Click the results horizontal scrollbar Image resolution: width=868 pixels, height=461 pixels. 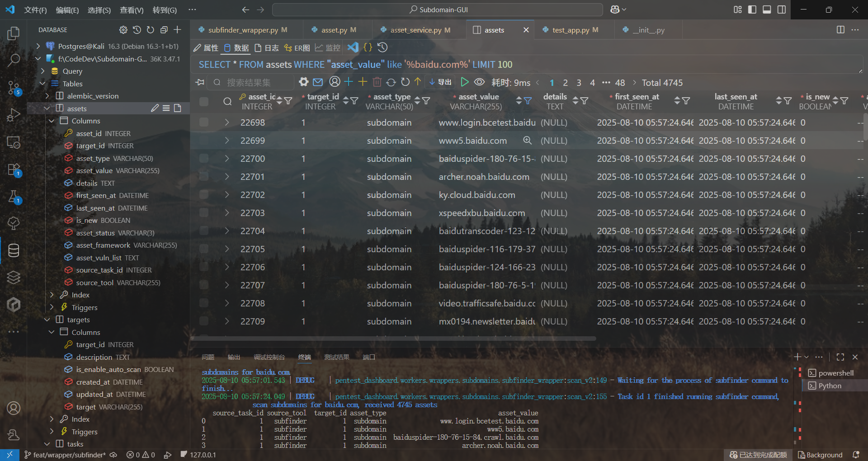point(394,339)
